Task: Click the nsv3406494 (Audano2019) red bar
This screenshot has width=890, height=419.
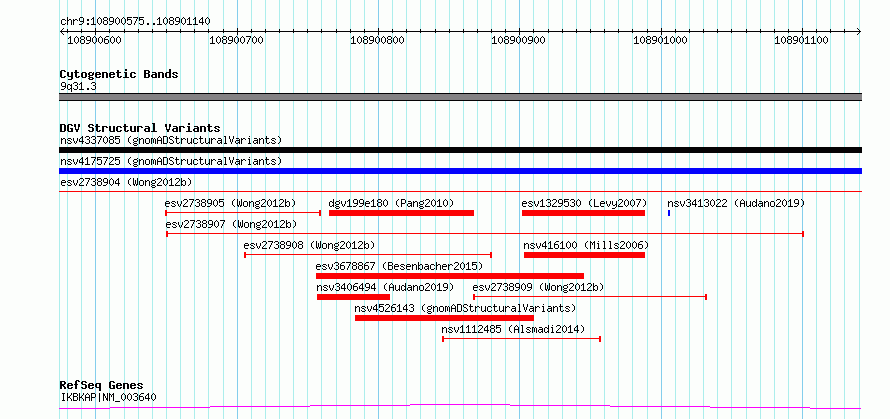Action: 354,297
